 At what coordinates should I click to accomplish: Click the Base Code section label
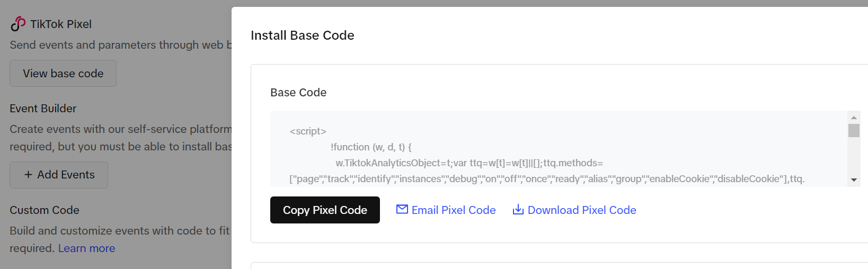[x=298, y=93]
